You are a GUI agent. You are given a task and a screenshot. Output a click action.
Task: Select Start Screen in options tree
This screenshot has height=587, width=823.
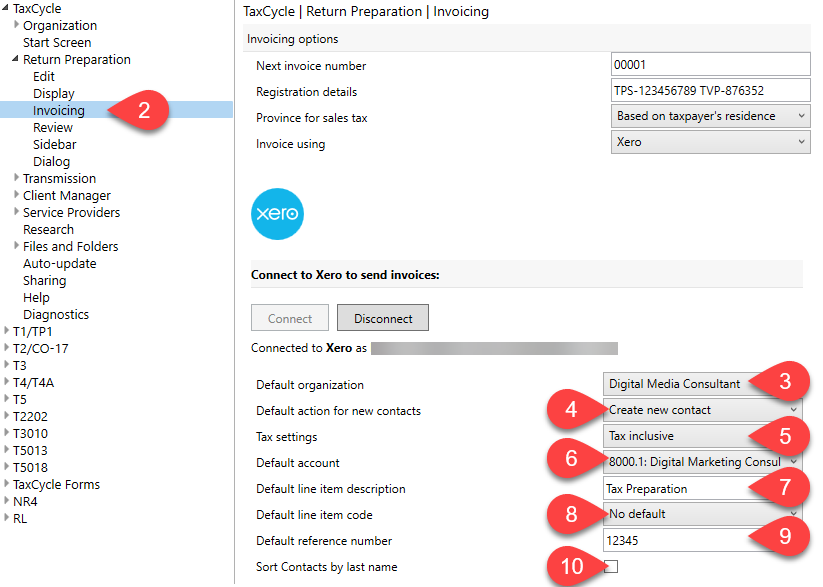57,43
